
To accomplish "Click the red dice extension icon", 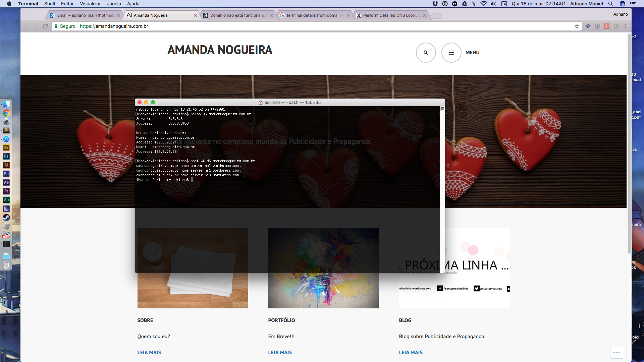I will (607, 26).
